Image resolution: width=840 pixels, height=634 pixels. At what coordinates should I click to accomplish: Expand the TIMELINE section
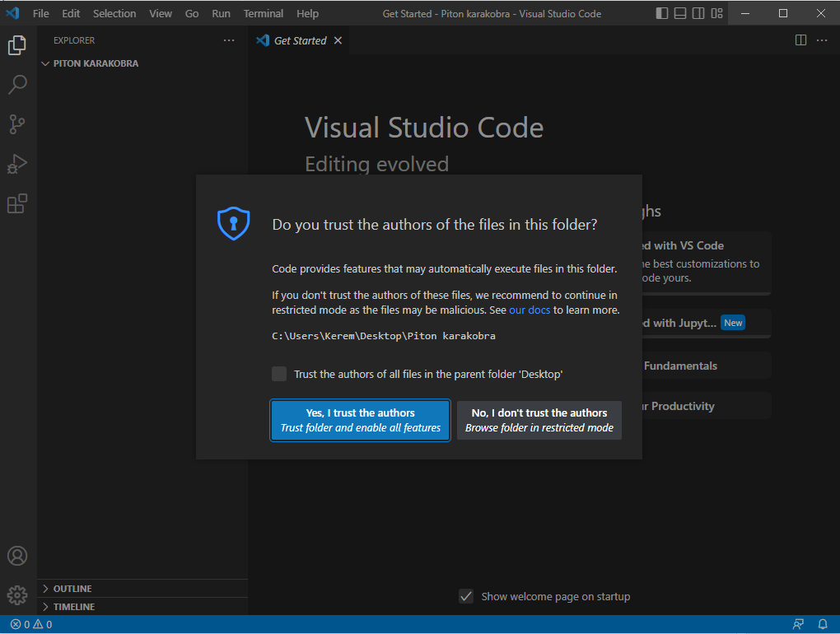tap(142, 607)
